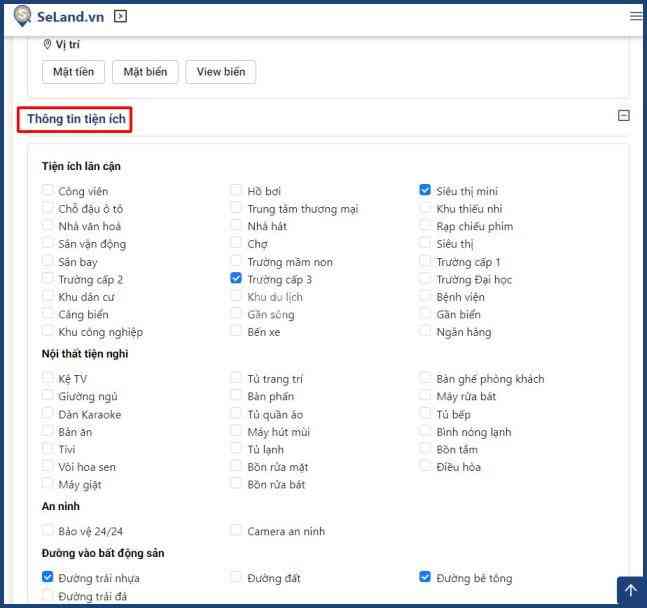Open the hamburger menu icon

pos(636,16)
